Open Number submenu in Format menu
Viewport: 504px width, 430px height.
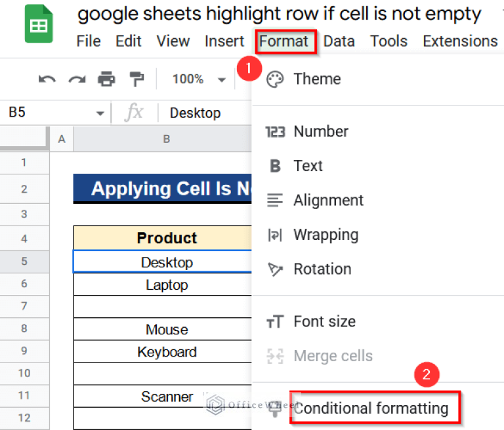point(321,132)
